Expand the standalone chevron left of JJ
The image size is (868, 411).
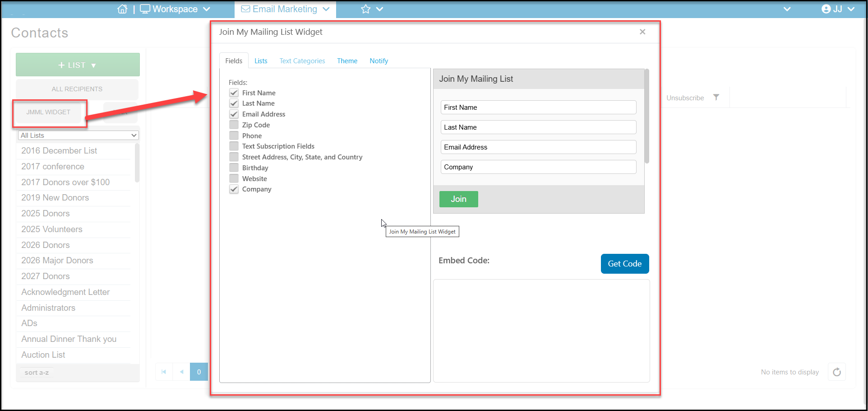[x=787, y=9]
